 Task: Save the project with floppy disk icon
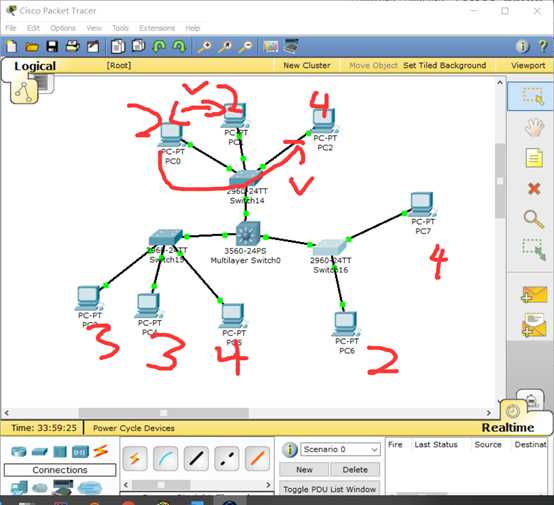point(52,46)
